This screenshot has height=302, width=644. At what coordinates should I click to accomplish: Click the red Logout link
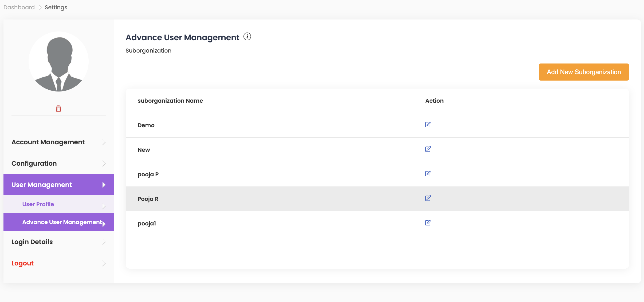coord(22,263)
